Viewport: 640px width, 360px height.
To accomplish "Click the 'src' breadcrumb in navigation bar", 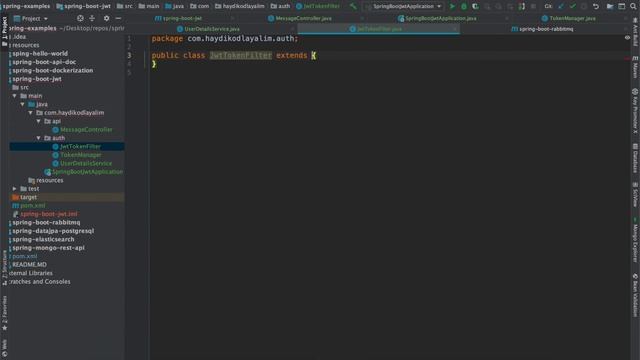I will (124, 6).
